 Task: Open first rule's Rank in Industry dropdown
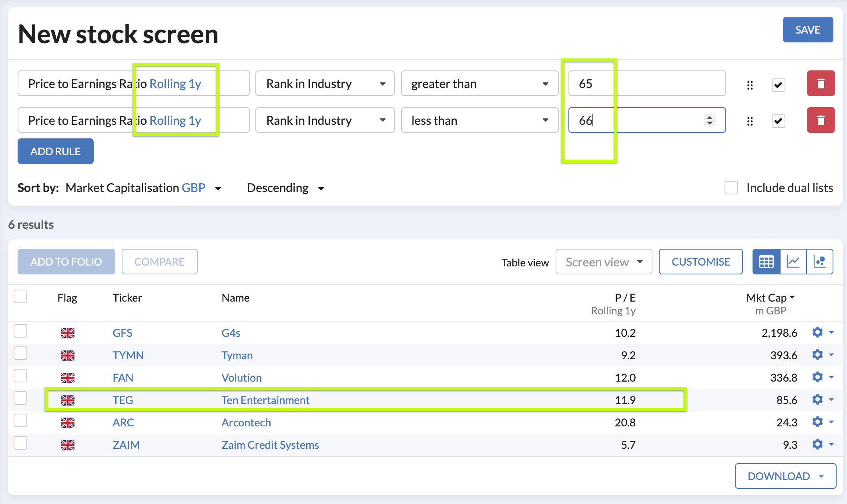click(x=325, y=84)
